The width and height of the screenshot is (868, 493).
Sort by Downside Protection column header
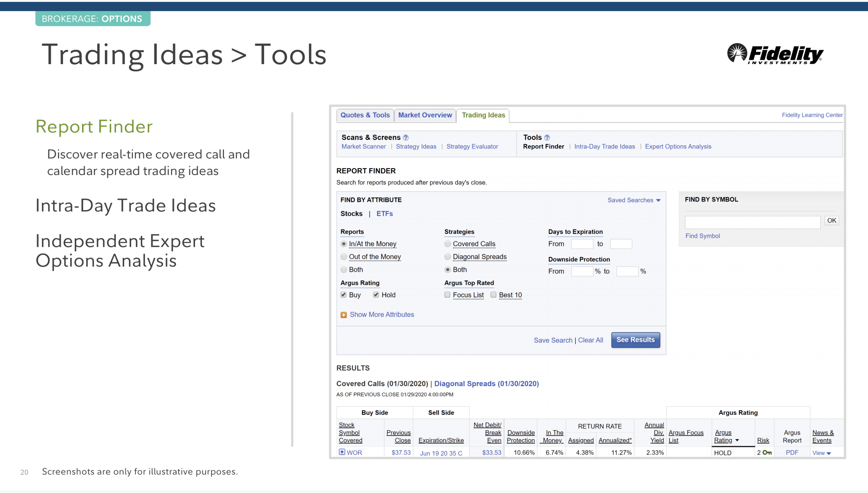click(520, 437)
